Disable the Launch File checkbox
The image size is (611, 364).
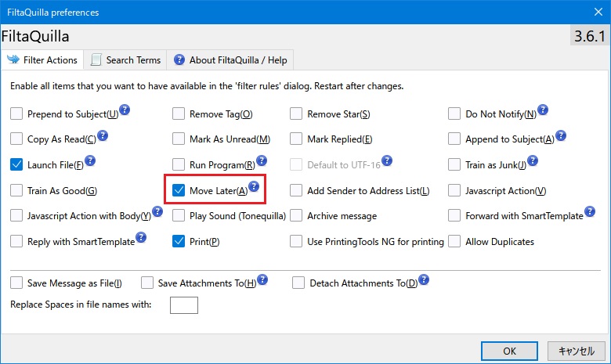coord(17,164)
